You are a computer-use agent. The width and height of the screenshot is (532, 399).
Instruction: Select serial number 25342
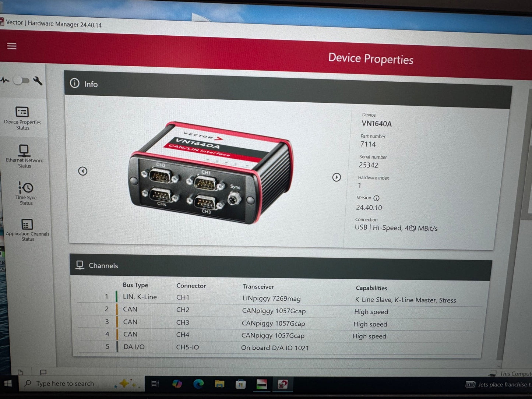pyautogui.click(x=368, y=165)
